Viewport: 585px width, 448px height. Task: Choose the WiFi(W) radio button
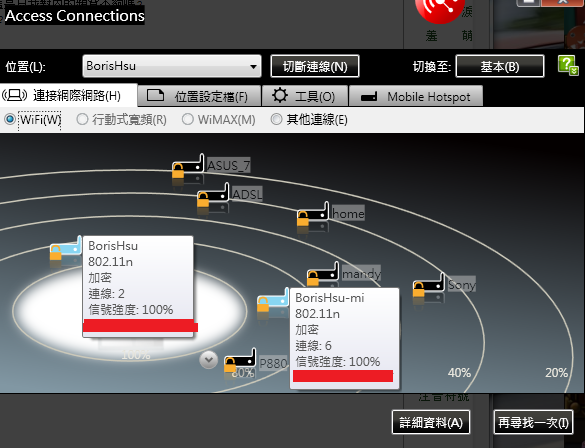coord(9,119)
